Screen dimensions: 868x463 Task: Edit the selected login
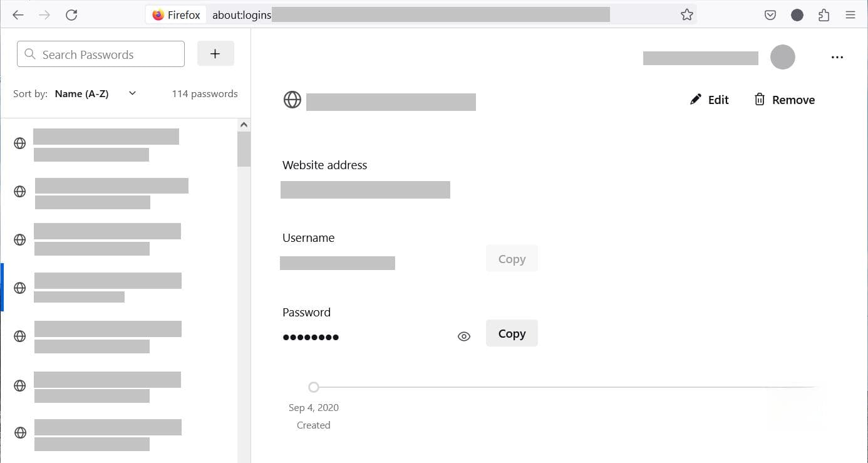(x=710, y=100)
